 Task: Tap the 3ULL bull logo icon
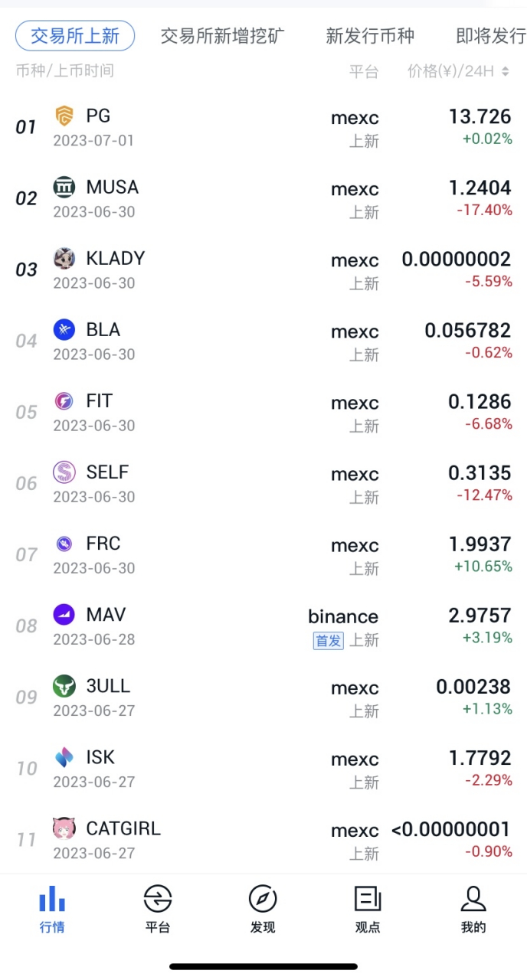click(x=64, y=685)
